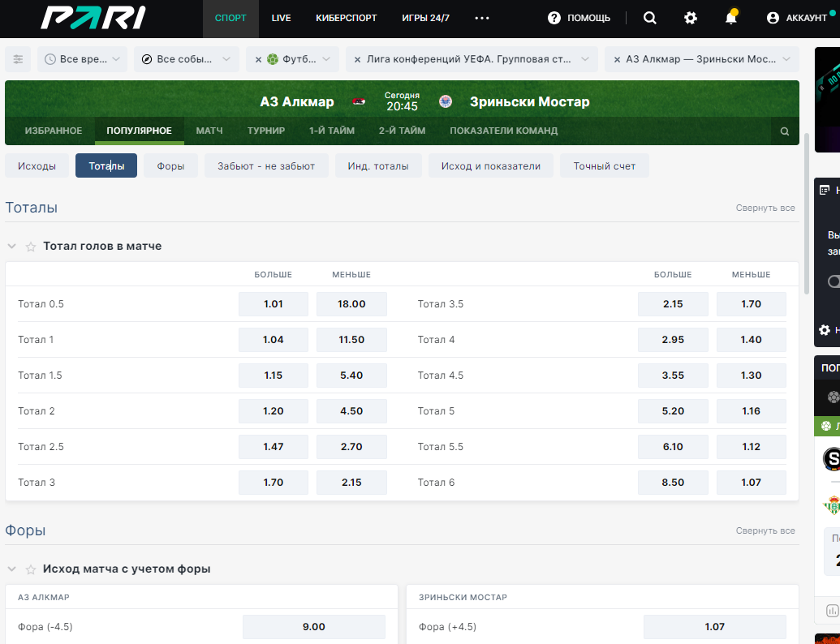Image resolution: width=840 pixels, height=644 pixels.
Task: Click the Зриньски Мостар team crest
Action: coord(446,101)
